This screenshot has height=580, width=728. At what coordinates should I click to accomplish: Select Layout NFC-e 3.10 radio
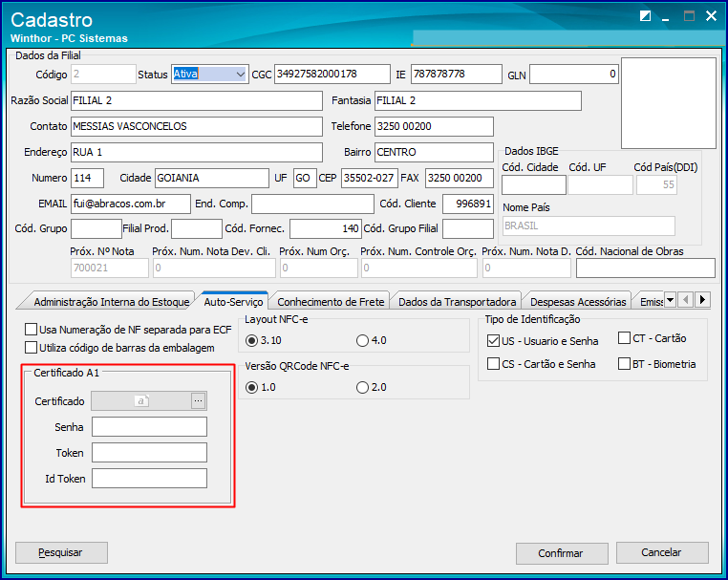click(251, 340)
